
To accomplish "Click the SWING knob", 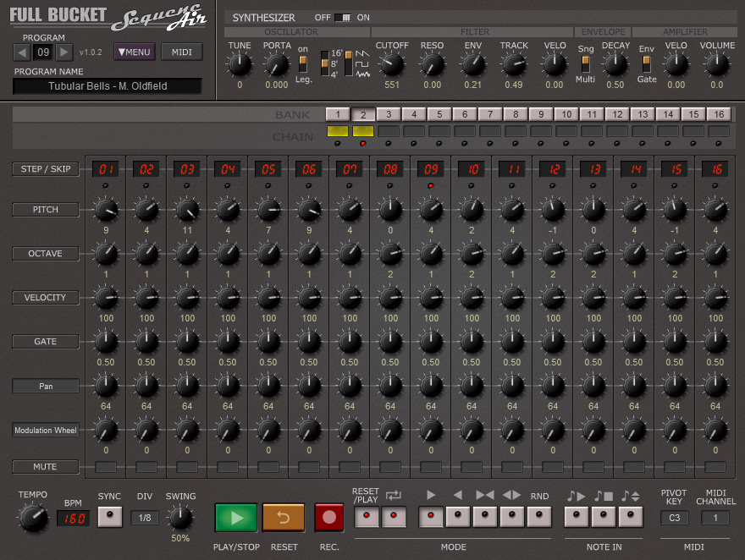I will (180, 518).
